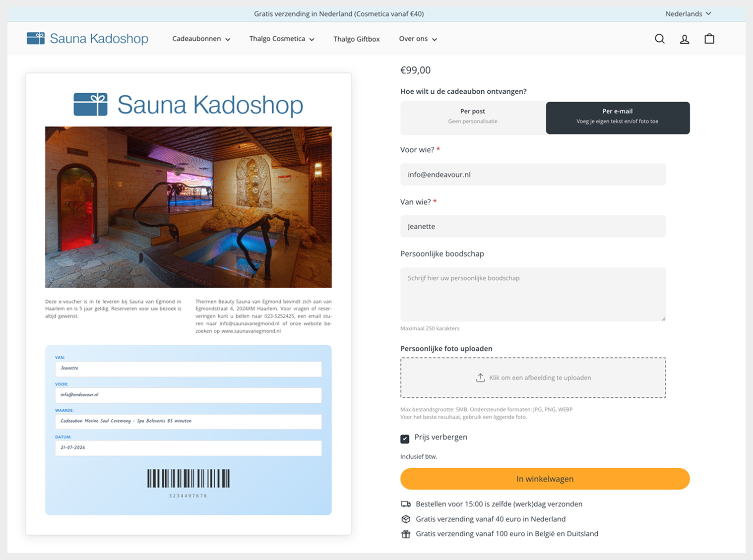Click the photo upload dropzone

coord(533,377)
